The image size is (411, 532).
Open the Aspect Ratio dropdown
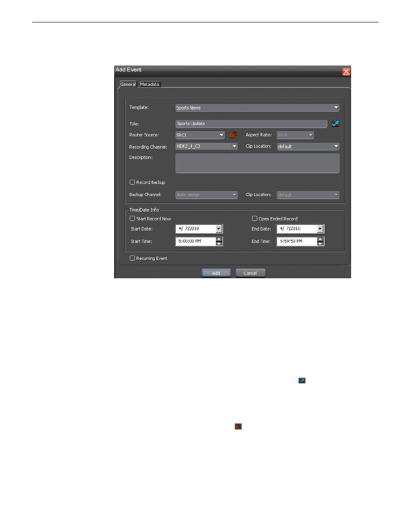coord(295,135)
